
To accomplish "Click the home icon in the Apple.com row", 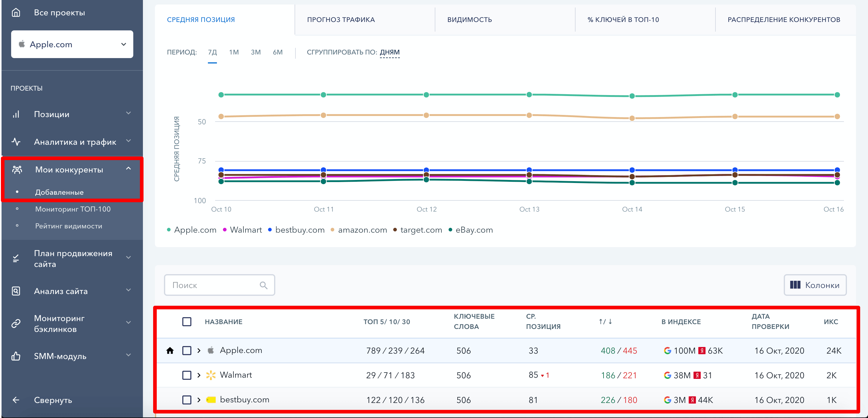I will (x=170, y=351).
